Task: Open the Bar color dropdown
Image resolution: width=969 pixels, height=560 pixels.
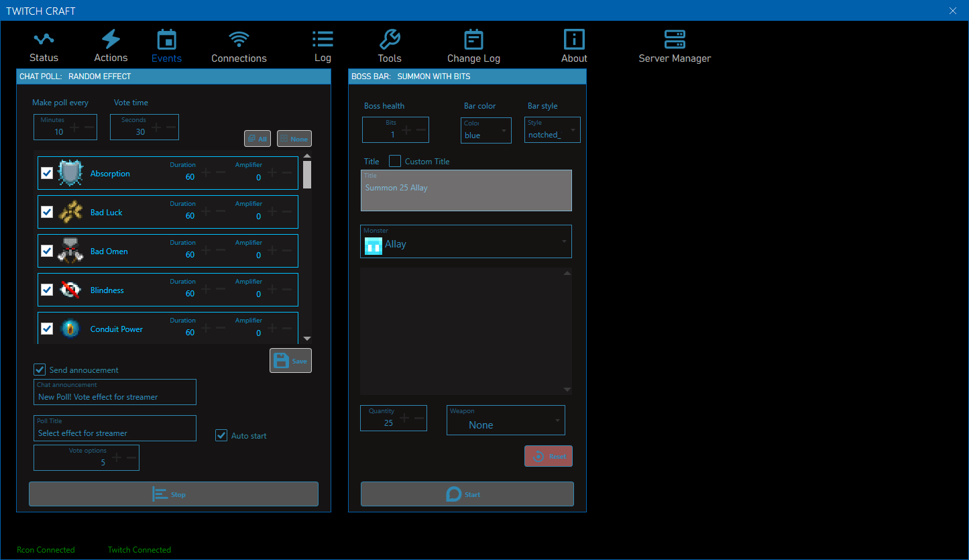Action: [486, 130]
